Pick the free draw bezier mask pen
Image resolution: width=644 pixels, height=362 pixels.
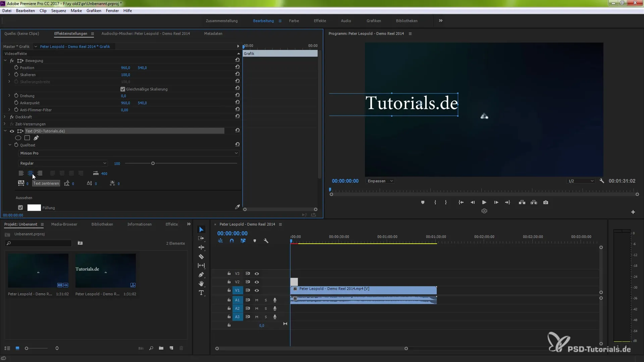pos(36,138)
